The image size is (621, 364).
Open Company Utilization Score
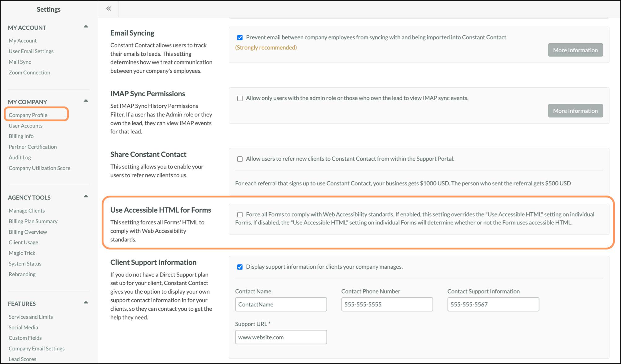[x=39, y=168]
